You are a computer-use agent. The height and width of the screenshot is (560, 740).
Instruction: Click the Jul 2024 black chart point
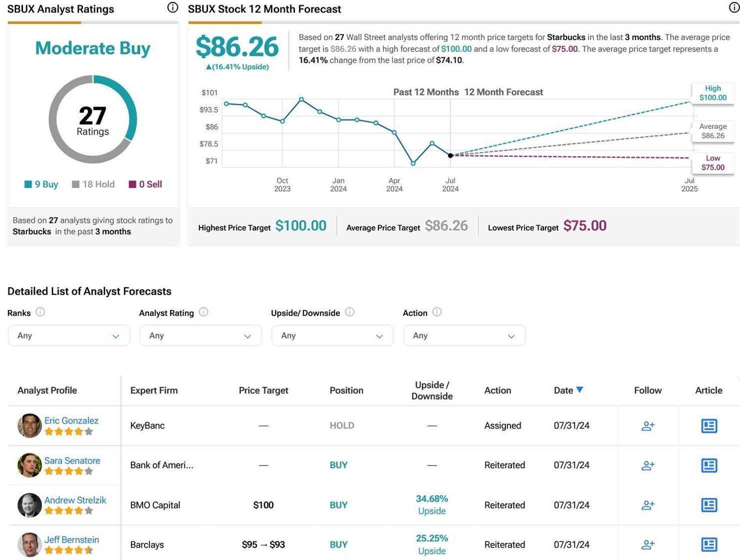(450, 155)
